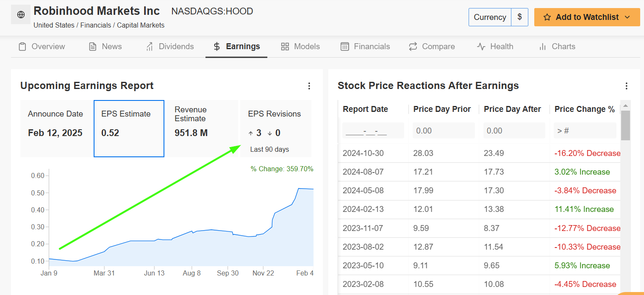Click the table scrollbar up arrow
The image size is (644, 295).
tap(625, 105)
